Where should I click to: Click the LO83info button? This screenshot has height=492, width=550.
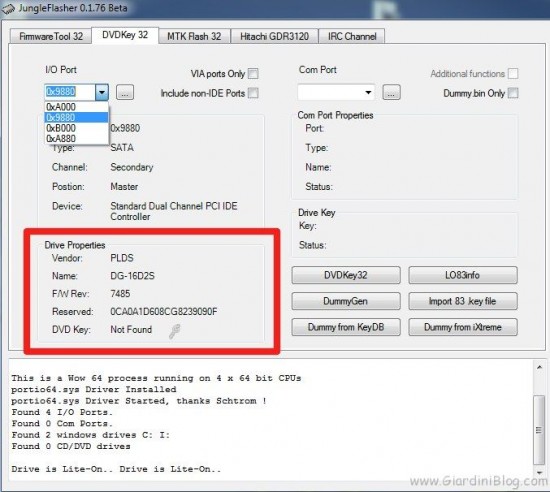[463, 275]
